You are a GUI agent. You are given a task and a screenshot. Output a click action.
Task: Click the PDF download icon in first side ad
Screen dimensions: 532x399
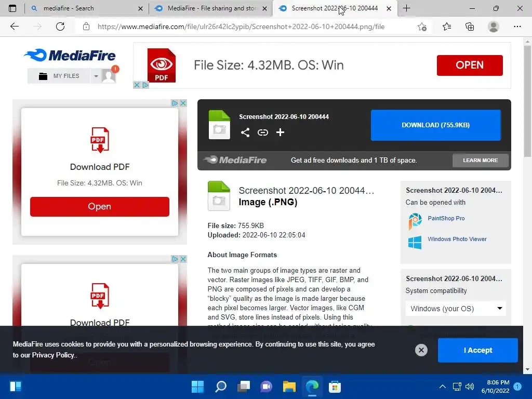pyautogui.click(x=99, y=140)
